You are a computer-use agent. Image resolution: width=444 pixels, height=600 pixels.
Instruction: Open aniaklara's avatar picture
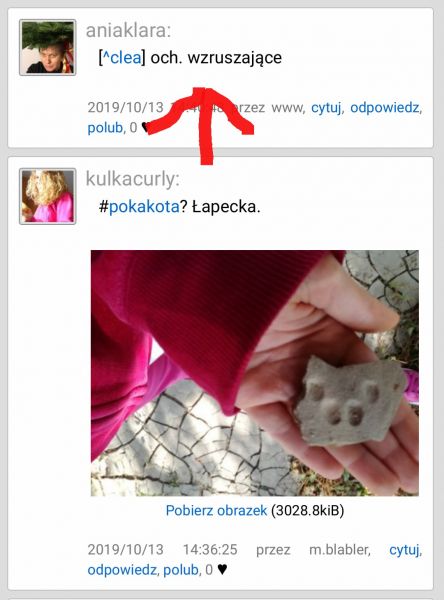tap(47, 47)
